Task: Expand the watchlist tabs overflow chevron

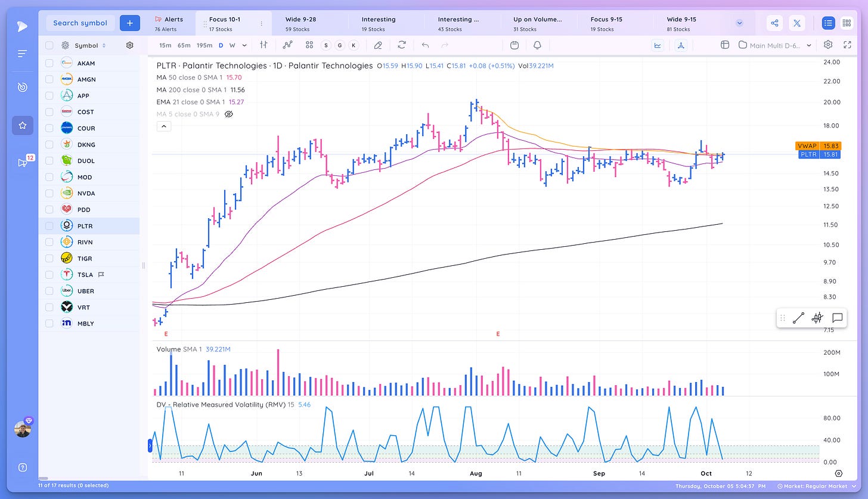Action: click(x=740, y=23)
